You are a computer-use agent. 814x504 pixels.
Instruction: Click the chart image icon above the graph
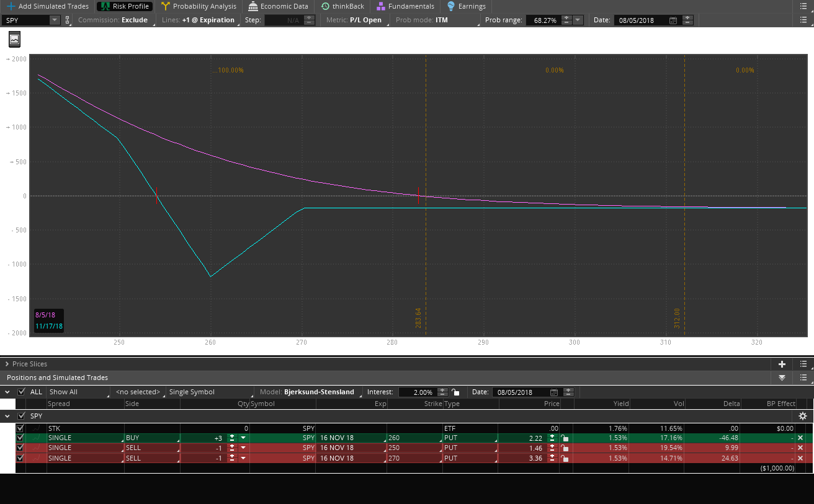14,40
